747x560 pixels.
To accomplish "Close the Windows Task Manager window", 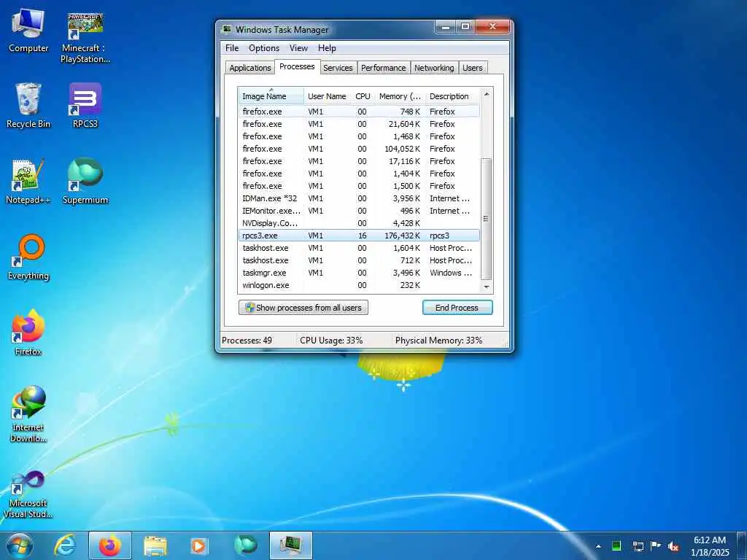I will [x=492, y=27].
